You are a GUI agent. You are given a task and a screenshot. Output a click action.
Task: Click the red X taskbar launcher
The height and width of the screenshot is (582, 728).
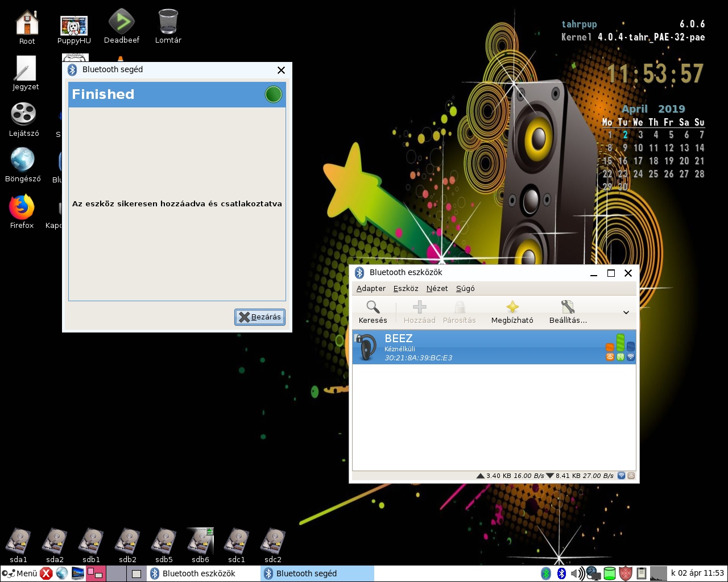47,573
